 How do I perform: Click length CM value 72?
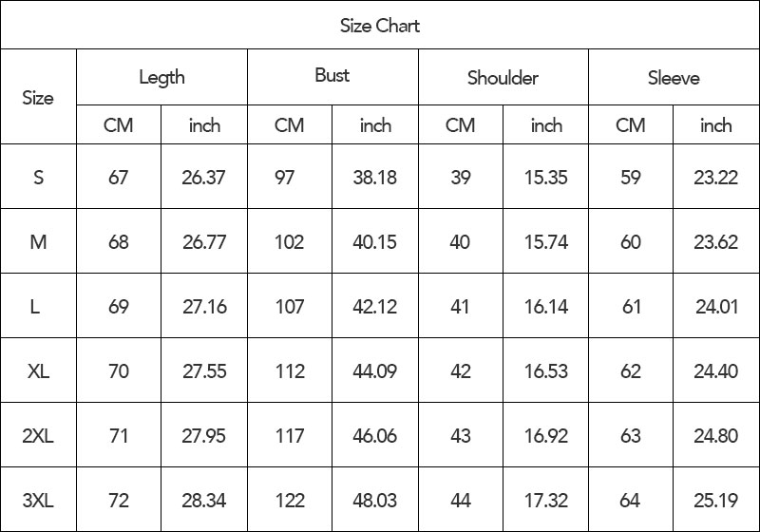coord(119,500)
